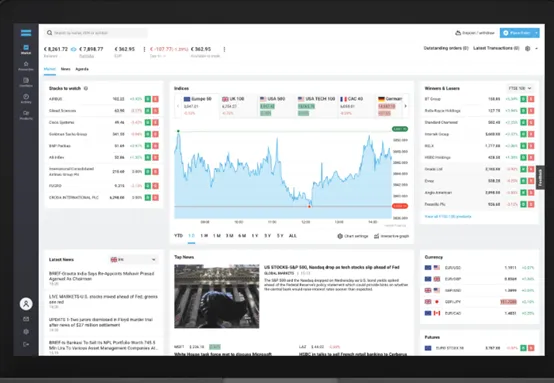Viewport: 554px width, 383px height.
Task: Select the Market tab
Action: pos(49,69)
